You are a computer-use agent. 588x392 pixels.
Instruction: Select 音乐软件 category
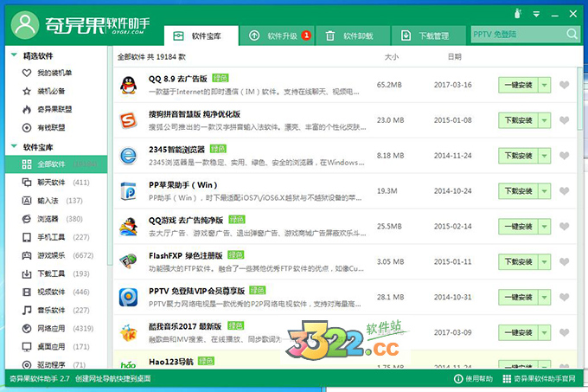pyautogui.click(x=56, y=310)
